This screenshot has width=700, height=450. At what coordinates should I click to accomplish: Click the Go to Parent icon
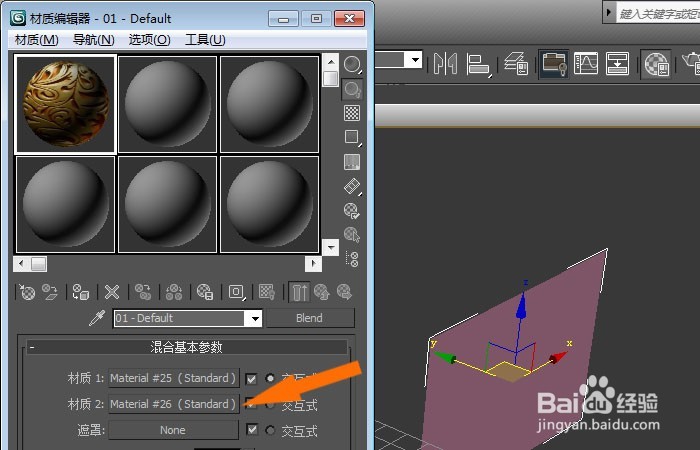[x=322, y=292]
